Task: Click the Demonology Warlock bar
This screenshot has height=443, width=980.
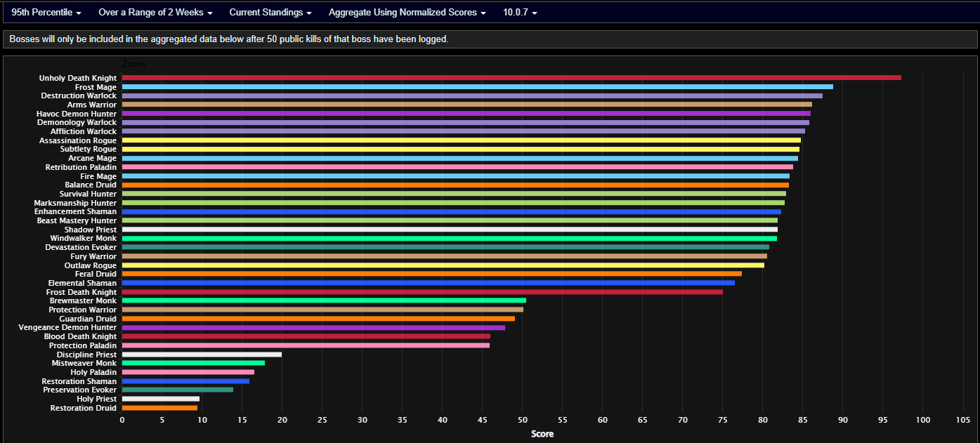Action: 466,122
